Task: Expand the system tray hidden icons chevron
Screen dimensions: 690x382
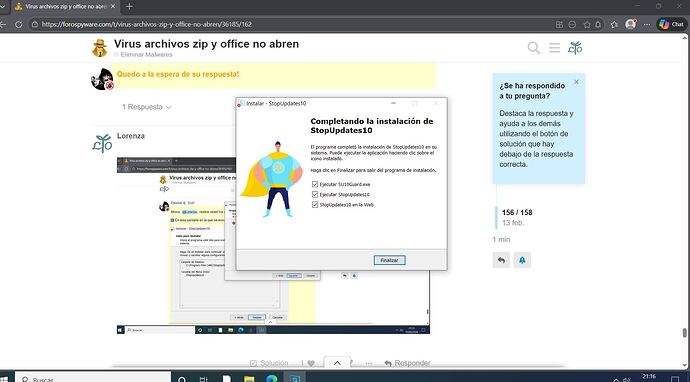Action: click(616, 379)
